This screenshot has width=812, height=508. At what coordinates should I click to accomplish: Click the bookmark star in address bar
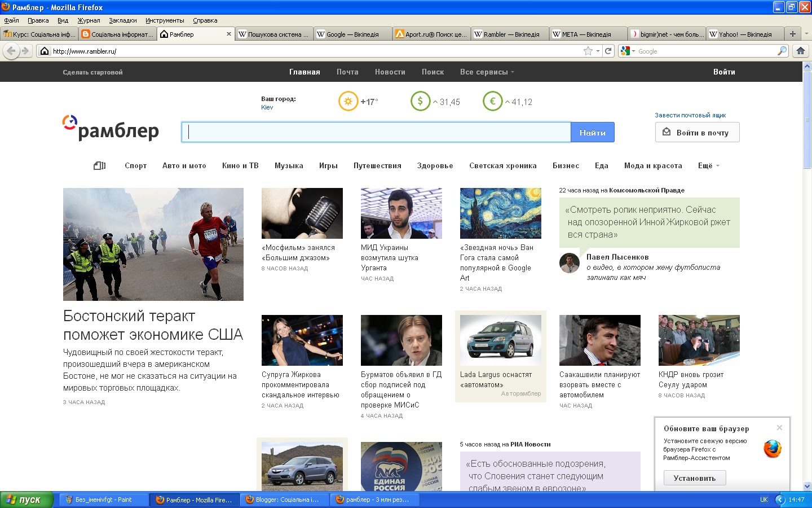click(588, 51)
